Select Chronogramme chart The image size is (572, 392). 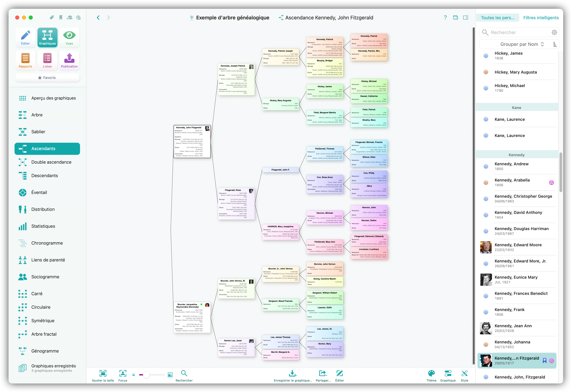47,243
